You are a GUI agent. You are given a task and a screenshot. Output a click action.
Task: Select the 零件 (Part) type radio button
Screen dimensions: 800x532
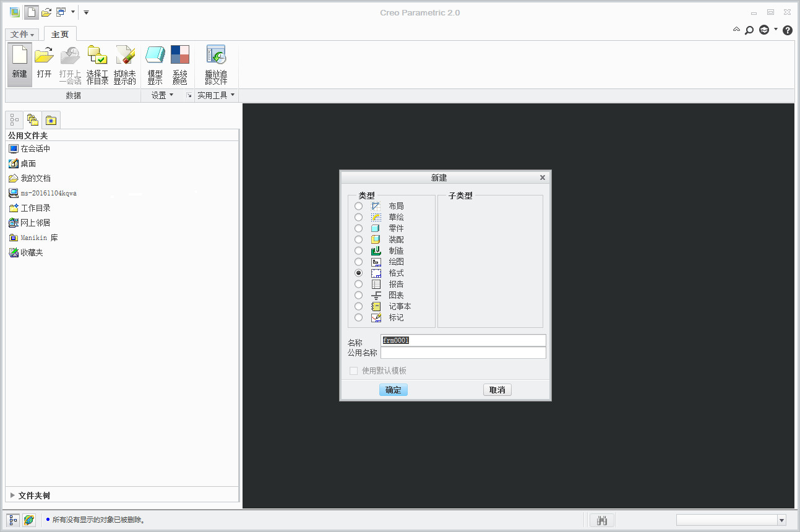(x=359, y=228)
